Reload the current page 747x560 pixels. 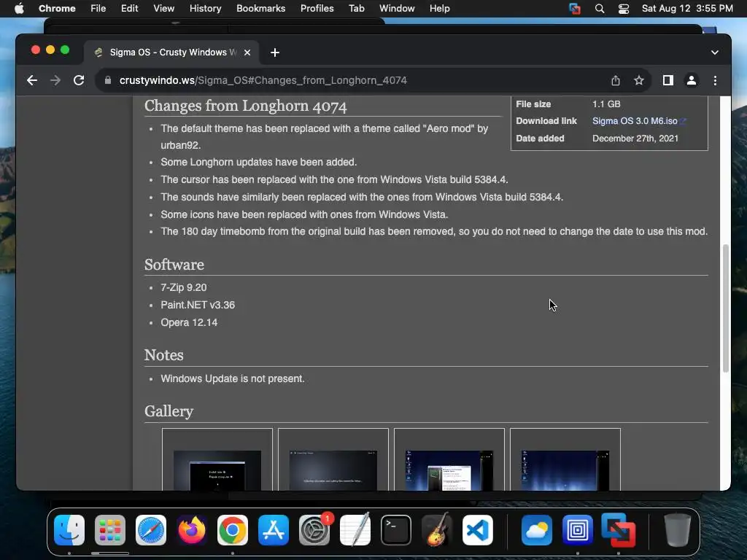point(79,80)
